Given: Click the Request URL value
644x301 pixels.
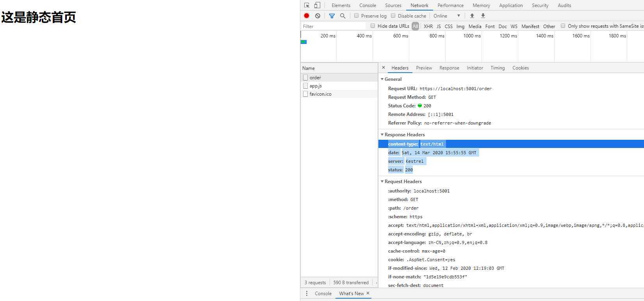Looking at the screenshot, I should (455, 89).
